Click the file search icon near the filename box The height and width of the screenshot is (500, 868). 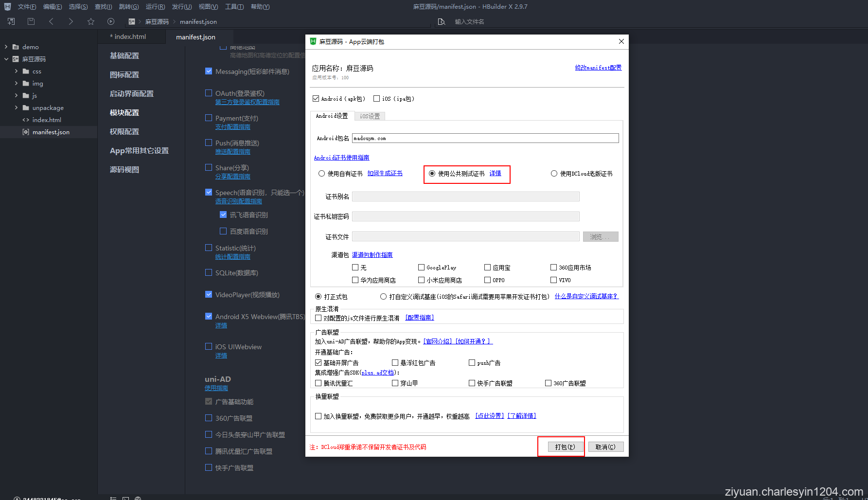[442, 21]
